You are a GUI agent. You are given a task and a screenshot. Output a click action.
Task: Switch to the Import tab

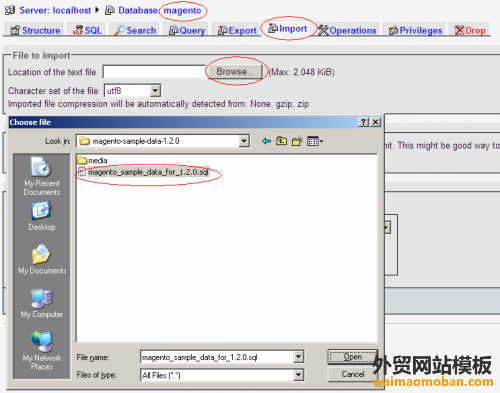(288, 29)
